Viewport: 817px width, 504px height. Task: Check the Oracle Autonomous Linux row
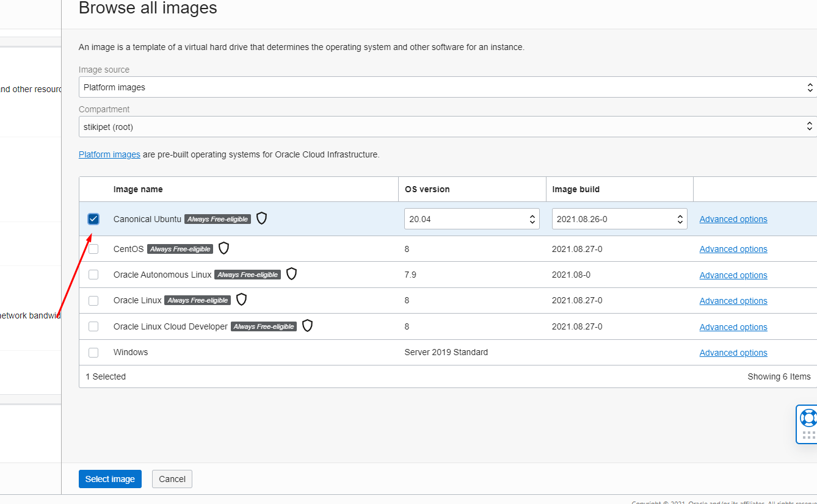pyautogui.click(x=93, y=275)
